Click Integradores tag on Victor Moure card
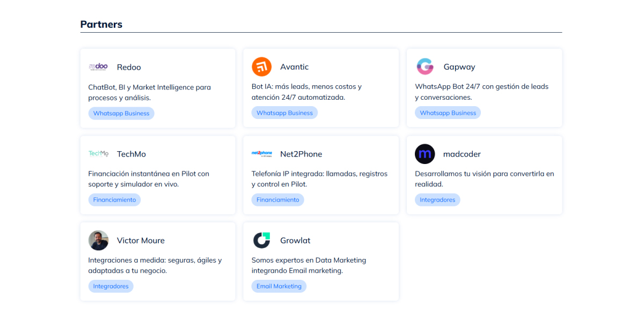Image resolution: width=644 pixels, height=320 pixels. (x=111, y=286)
